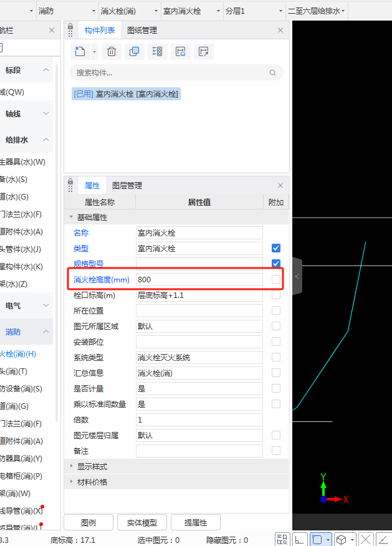Toggle the angle snap status icon
The width and height of the screenshot is (392, 546).
click(x=384, y=540)
